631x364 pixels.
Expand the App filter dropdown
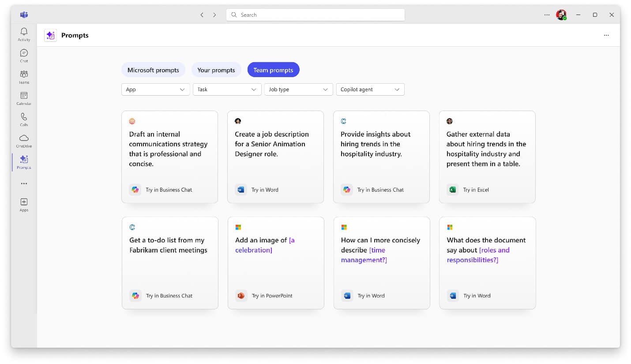155,89
